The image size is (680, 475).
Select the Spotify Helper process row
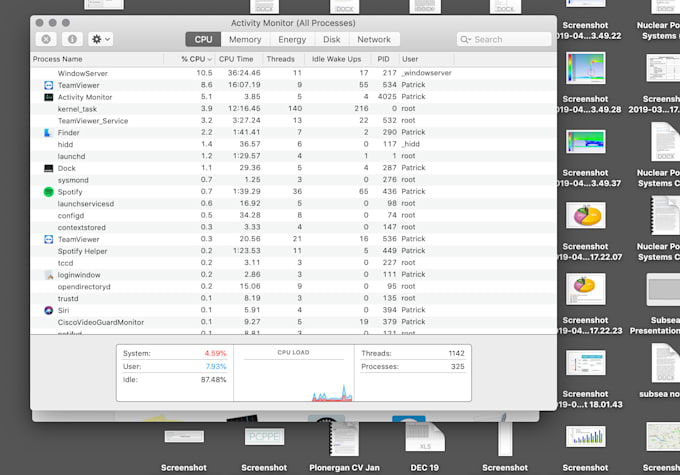click(294, 251)
